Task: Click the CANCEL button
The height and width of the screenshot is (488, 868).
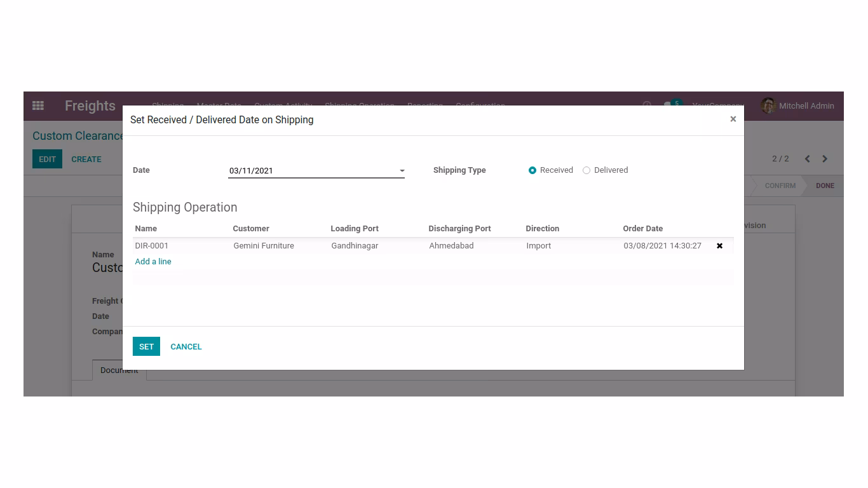Action: 186,346
